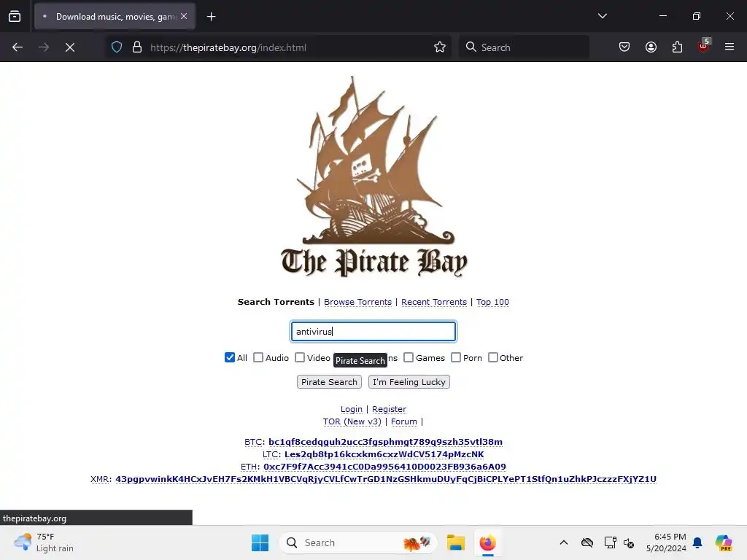Go back to the previous page

click(18, 47)
